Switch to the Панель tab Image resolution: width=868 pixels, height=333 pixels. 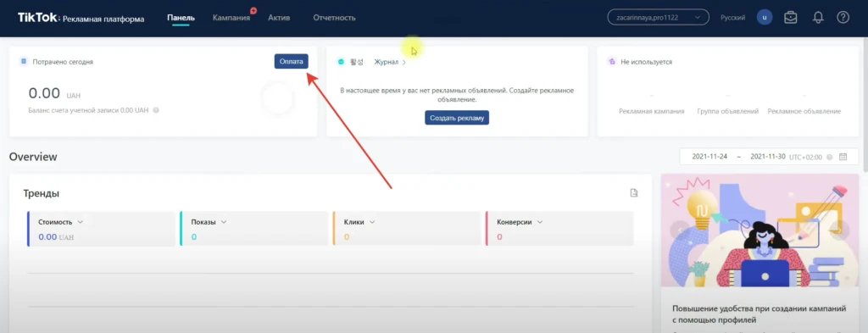[181, 18]
